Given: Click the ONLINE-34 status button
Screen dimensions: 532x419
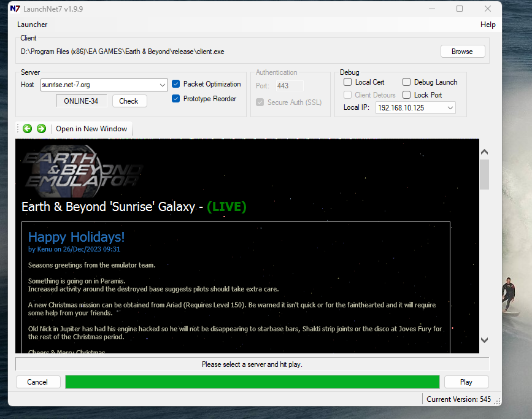Looking at the screenshot, I should point(81,101).
